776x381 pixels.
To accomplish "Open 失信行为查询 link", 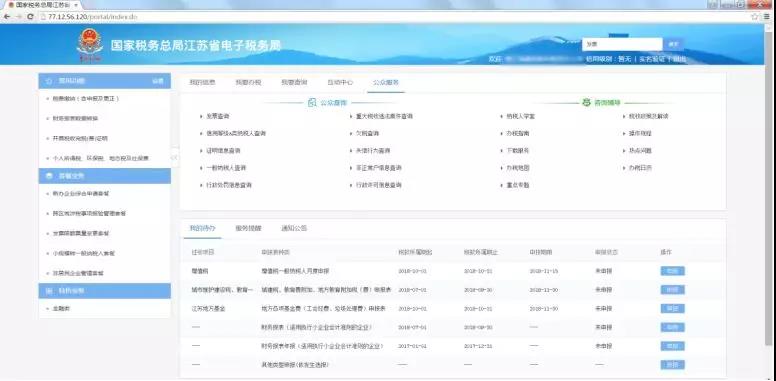I will pos(373,150).
